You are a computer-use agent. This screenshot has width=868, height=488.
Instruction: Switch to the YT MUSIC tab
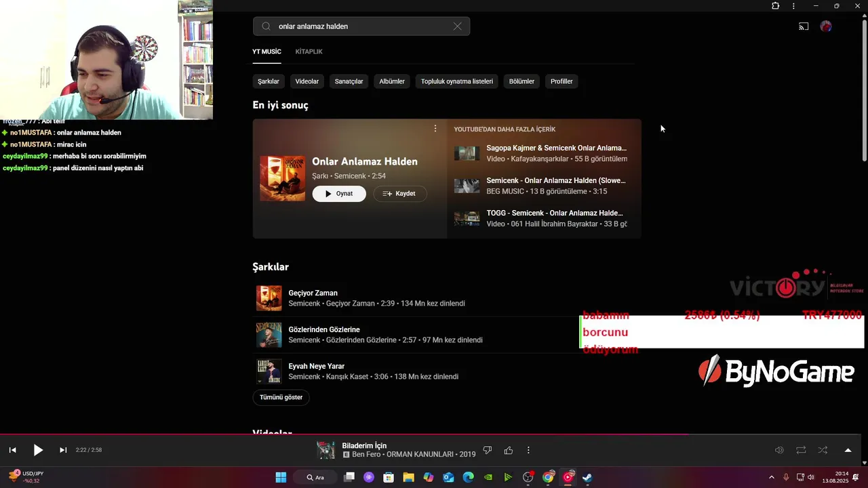267,52
